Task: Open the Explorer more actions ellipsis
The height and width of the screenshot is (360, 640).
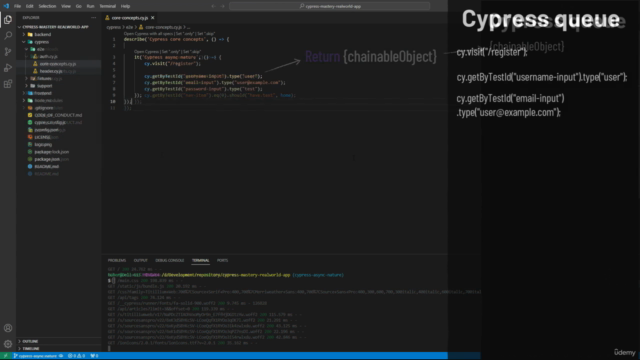Action: click(x=93, y=18)
